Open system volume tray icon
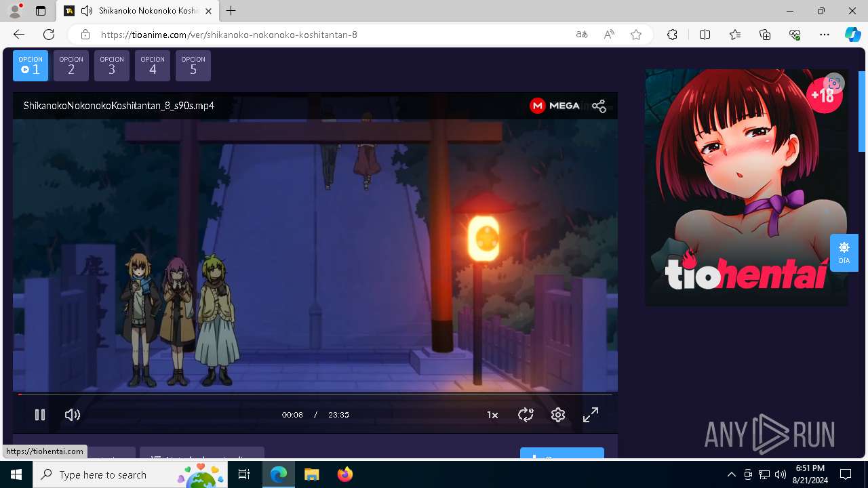Viewport: 868px width, 488px height. click(x=781, y=474)
